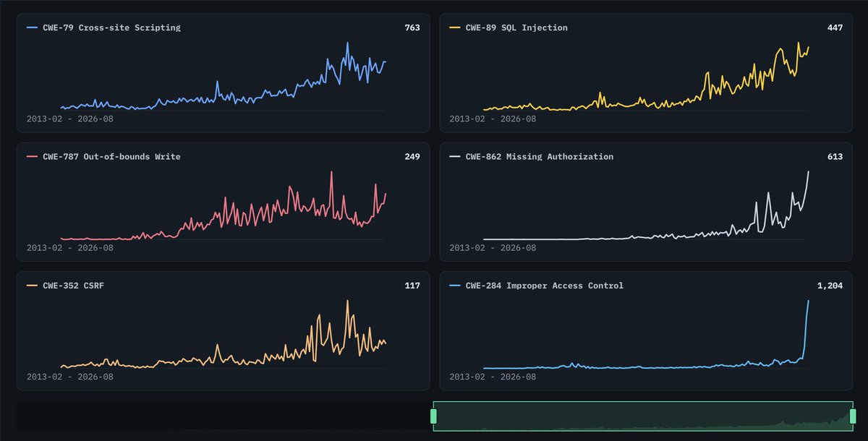Click the Cross-site Scripting sparkline chart
Viewport: 868px width, 441px height.
click(223, 76)
